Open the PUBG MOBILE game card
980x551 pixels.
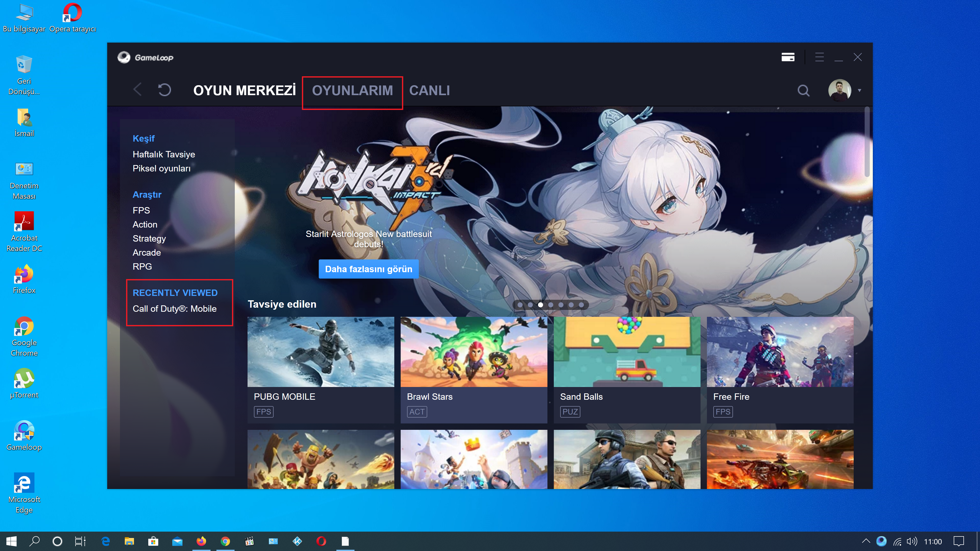321,370
